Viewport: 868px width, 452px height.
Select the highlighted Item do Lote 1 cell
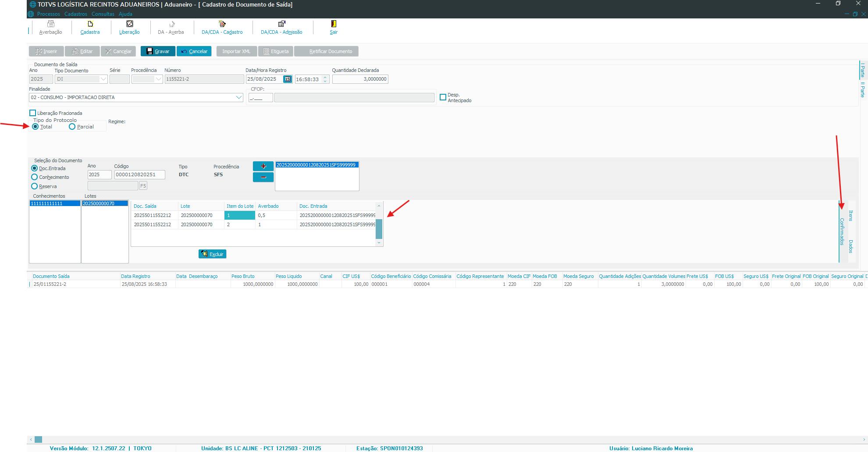coord(239,215)
